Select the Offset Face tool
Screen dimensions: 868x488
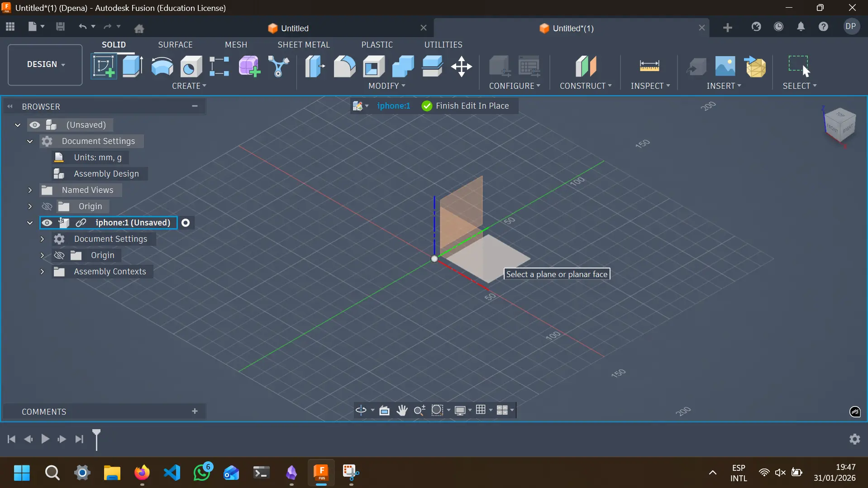[x=433, y=67]
